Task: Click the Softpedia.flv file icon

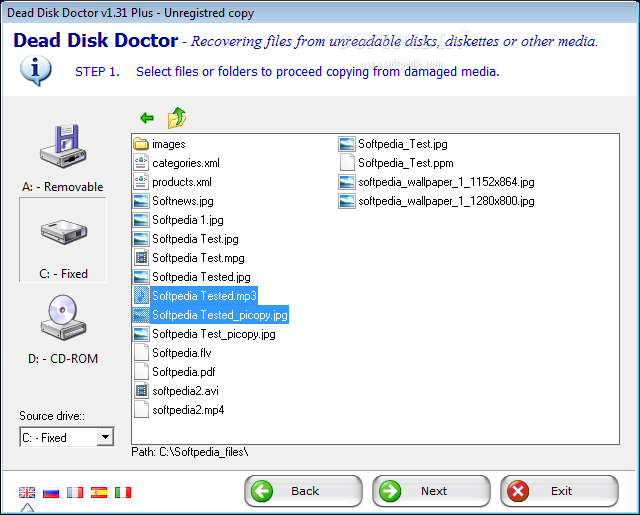Action: coord(141,353)
